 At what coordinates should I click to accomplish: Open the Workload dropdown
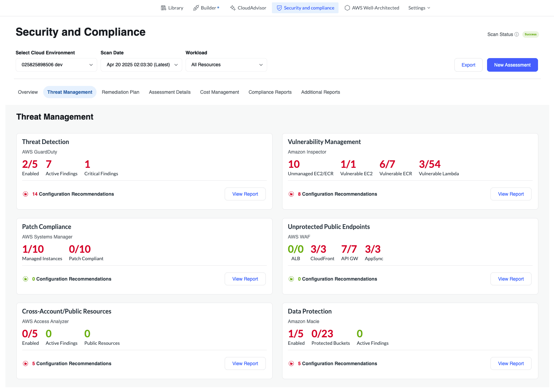(226, 65)
